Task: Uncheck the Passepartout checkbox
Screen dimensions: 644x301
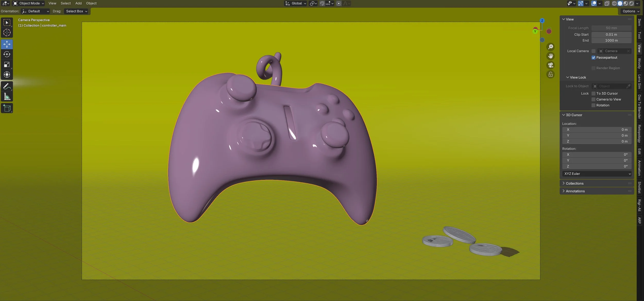Action: tap(594, 58)
